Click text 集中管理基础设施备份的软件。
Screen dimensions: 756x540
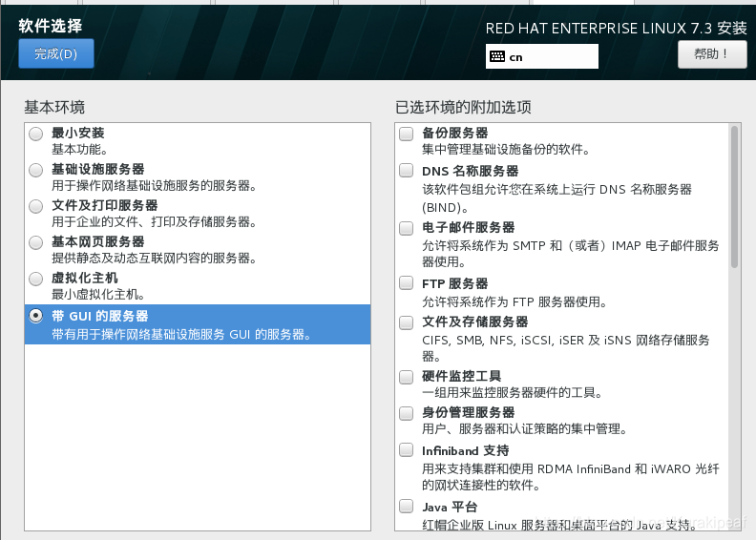[x=506, y=150]
